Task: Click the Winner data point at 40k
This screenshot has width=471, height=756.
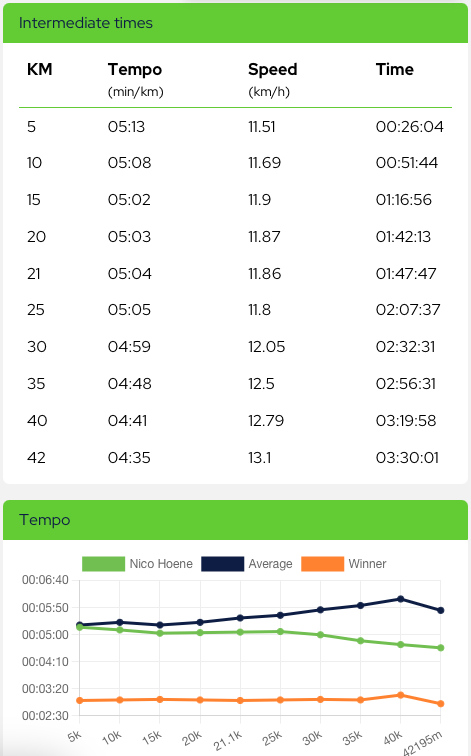Action: click(x=401, y=695)
